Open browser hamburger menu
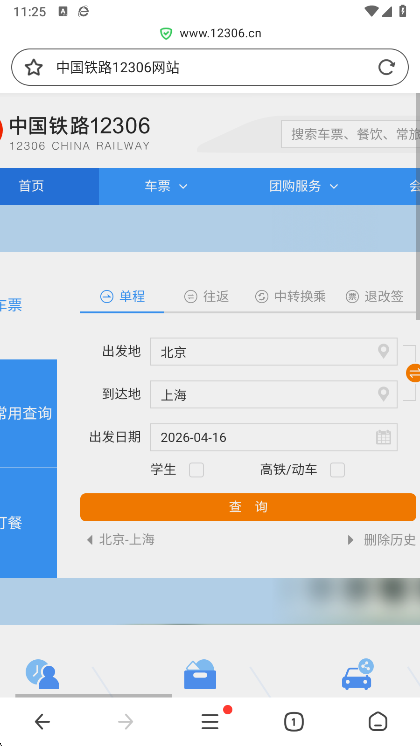 (210, 722)
